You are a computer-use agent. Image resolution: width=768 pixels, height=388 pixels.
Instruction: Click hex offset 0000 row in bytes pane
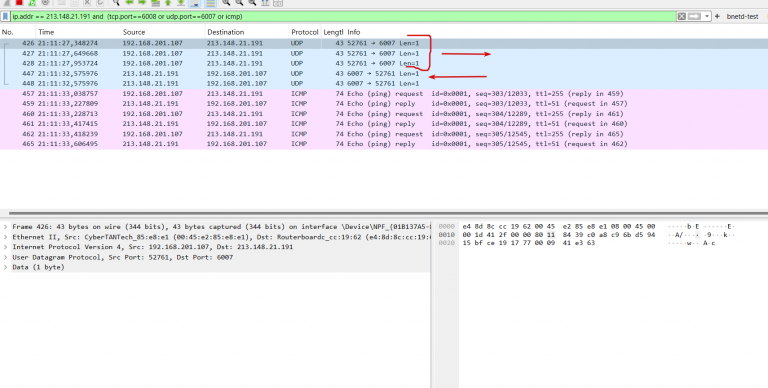[x=586, y=226]
